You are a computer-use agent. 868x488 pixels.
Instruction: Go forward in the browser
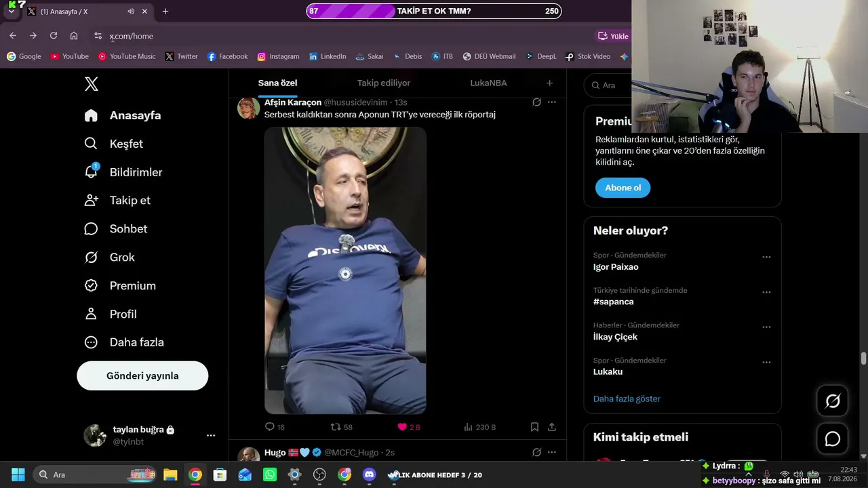(x=33, y=36)
